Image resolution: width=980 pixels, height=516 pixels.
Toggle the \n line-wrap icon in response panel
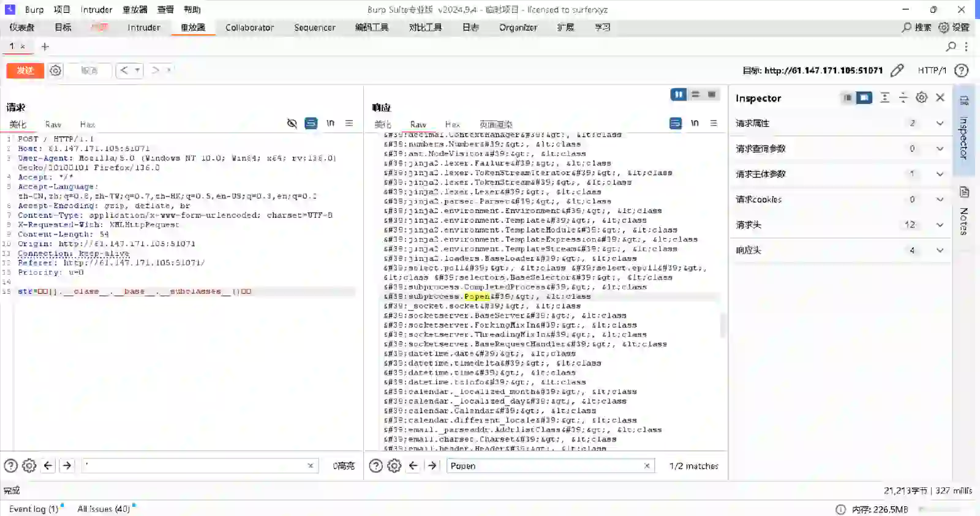tap(695, 124)
